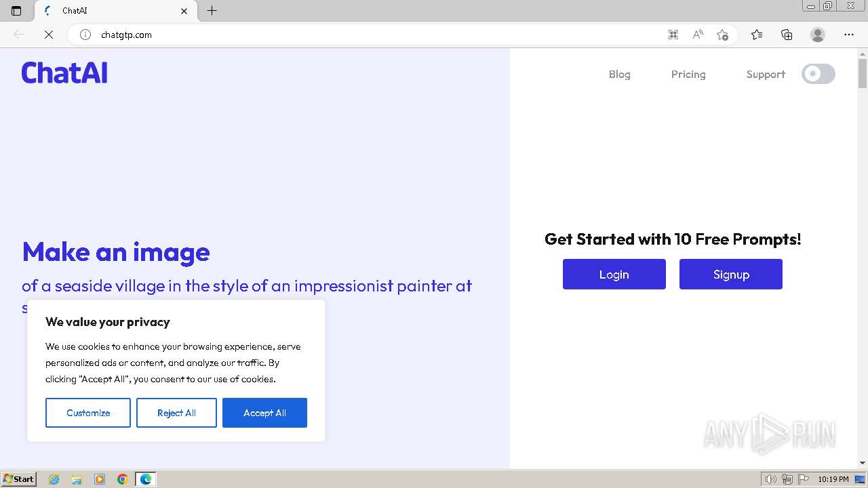Launch Internet Explorer from taskbar

[54, 479]
